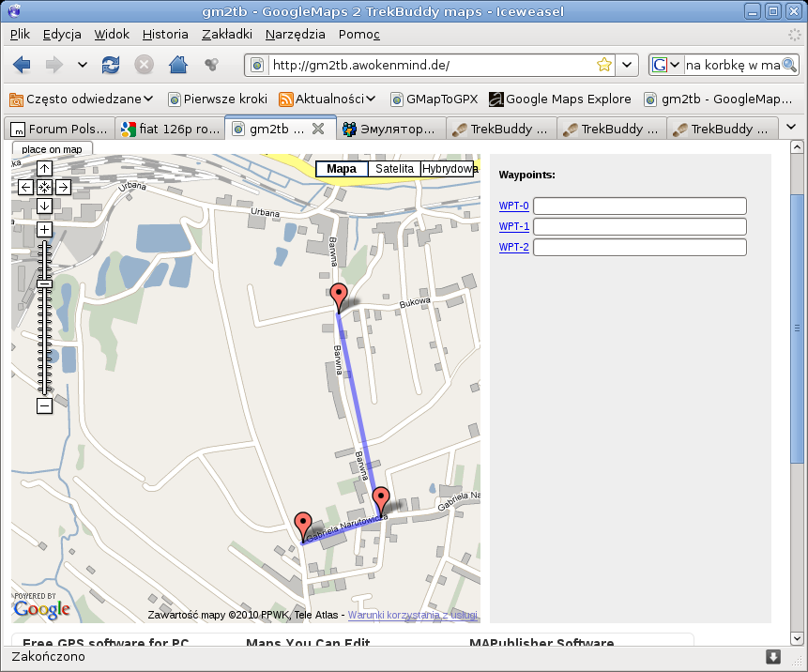Click the map center/return button
808x672 pixels.
pos(45,187)
